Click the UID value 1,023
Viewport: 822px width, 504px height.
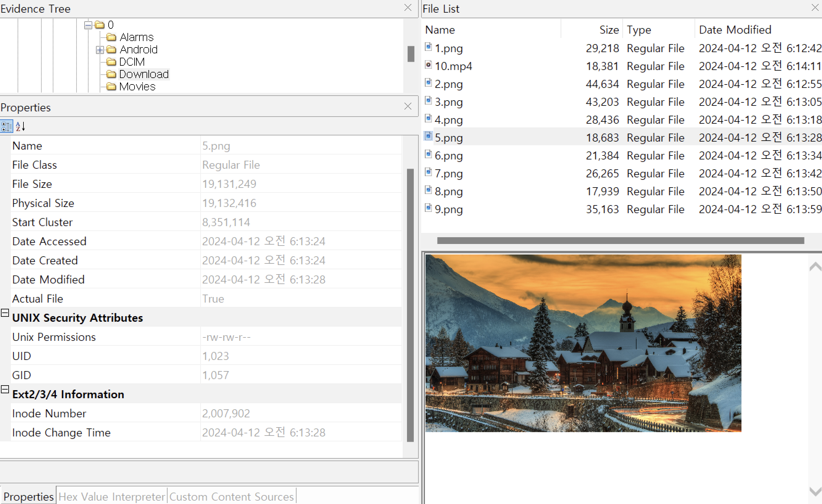(x=215, y=356)
